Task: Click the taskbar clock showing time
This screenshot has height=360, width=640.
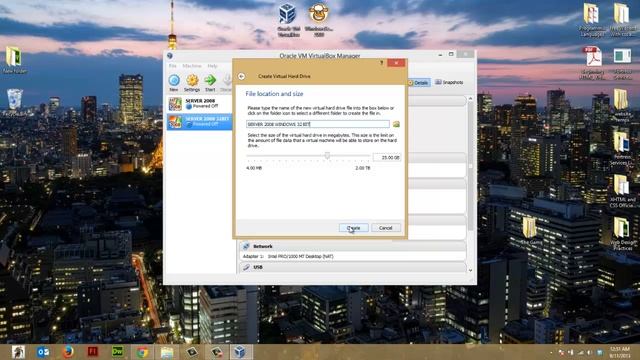Action: [620, 352]
